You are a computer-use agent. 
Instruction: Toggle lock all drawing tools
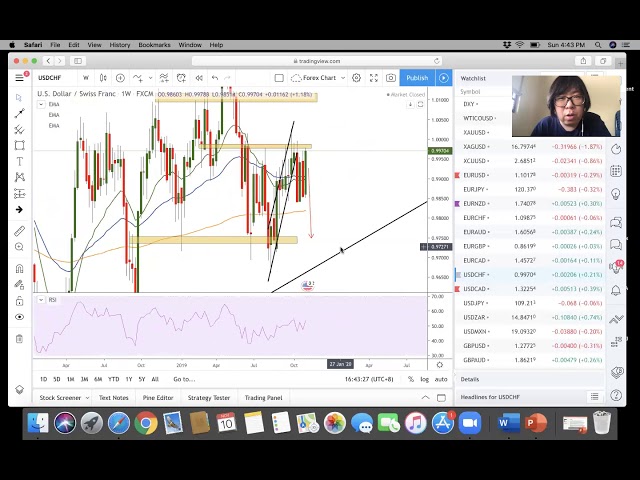pos(19,300)
